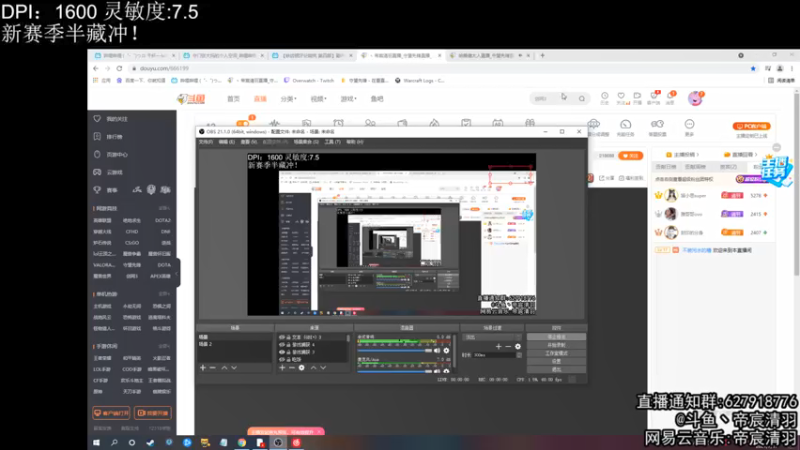Toggle lock on first OBS source

(x=288, y=337)
